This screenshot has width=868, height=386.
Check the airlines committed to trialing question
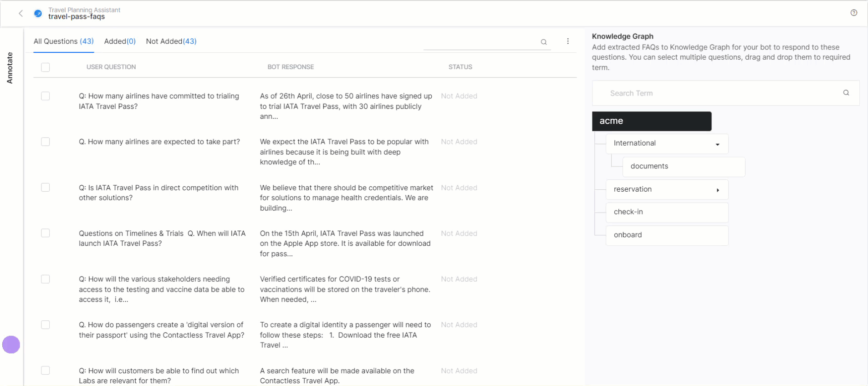click(46, 96)
